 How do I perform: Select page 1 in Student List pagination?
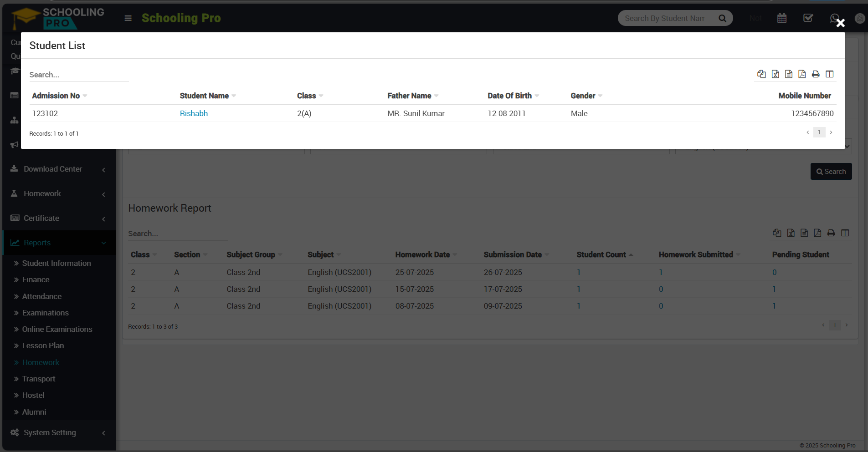(x=819, y=132)
